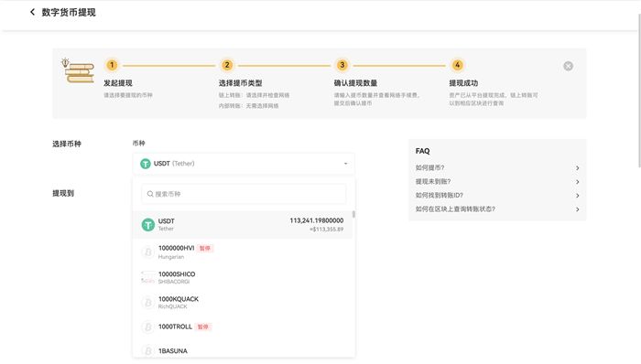Choose 1000KQUACK from the coin list
Image resolution: width=641 pixels, height=364 pixels.
pyautogui.click(x=243, y=303)
